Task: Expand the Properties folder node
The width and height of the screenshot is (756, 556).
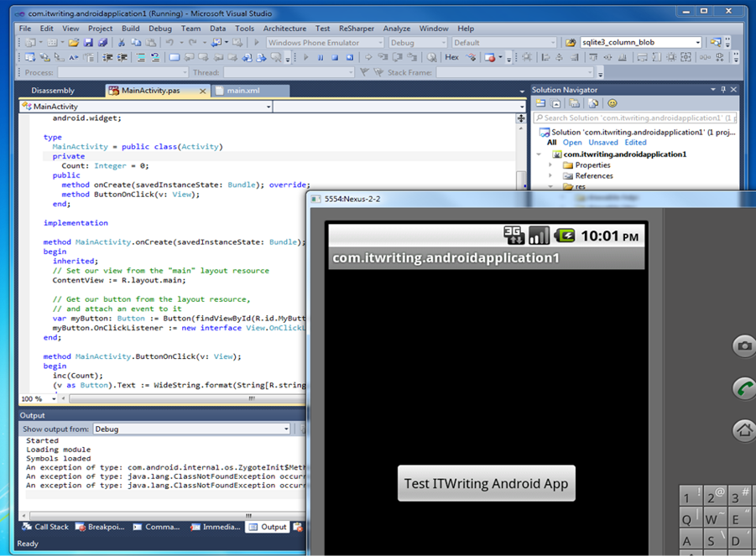Action: pos(550,165)
